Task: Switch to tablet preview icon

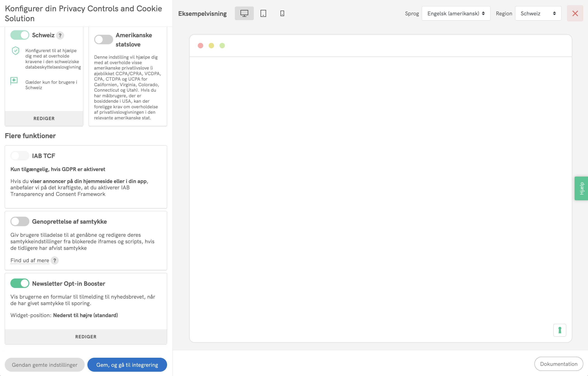Action: (263, 14)
